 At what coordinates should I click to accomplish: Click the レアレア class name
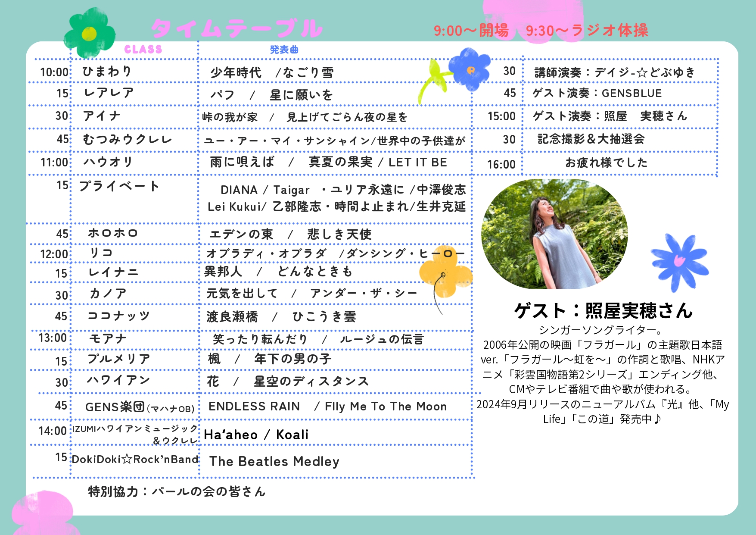109,93
